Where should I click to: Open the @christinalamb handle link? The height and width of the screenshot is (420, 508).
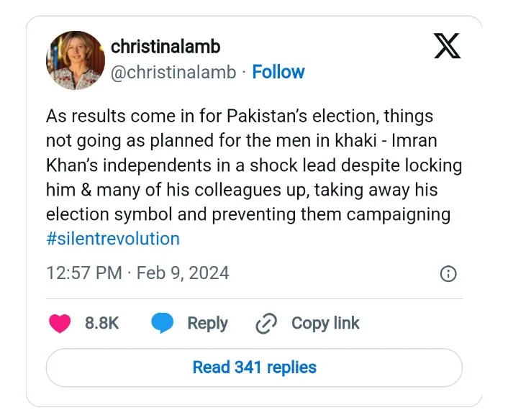173,72
